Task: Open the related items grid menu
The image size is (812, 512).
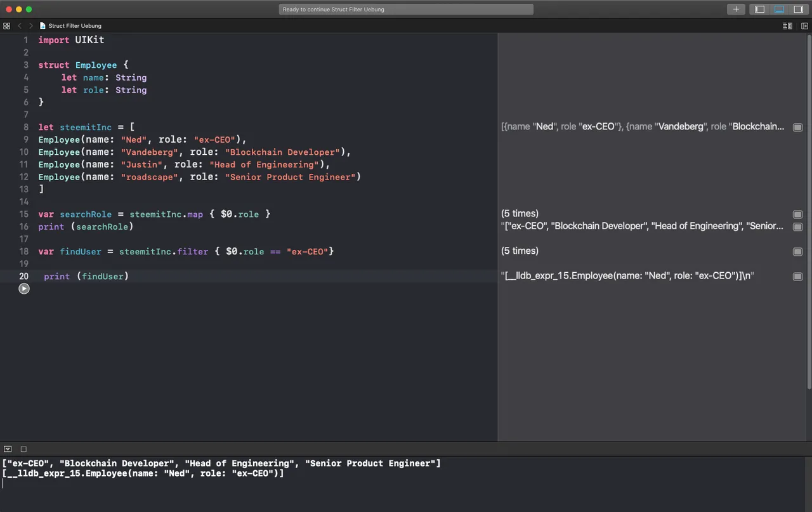Action: 6,26
